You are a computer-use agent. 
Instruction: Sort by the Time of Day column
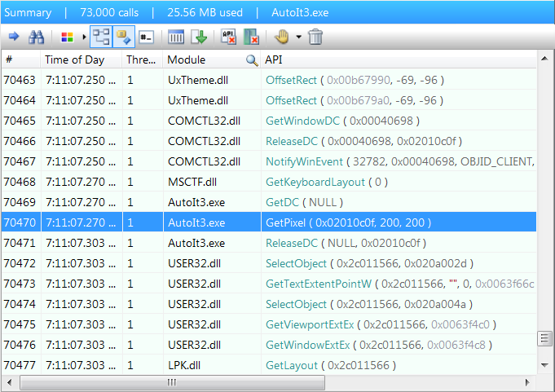80,59
